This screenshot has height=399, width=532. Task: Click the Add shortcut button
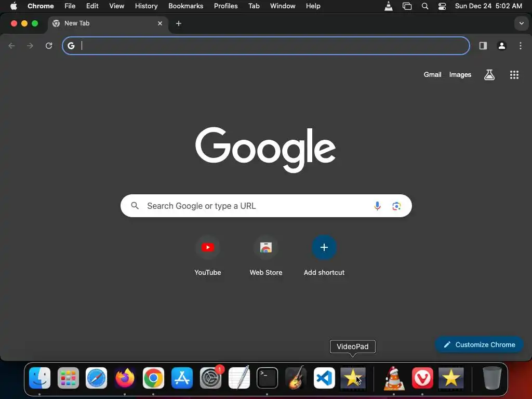click(x=324, y=255)
